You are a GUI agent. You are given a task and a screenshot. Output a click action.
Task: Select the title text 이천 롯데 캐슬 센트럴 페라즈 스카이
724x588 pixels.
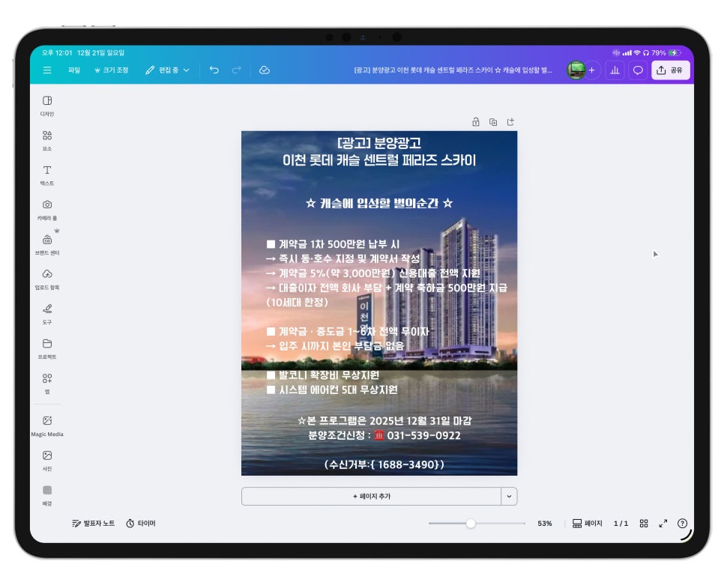coord(379,160)
